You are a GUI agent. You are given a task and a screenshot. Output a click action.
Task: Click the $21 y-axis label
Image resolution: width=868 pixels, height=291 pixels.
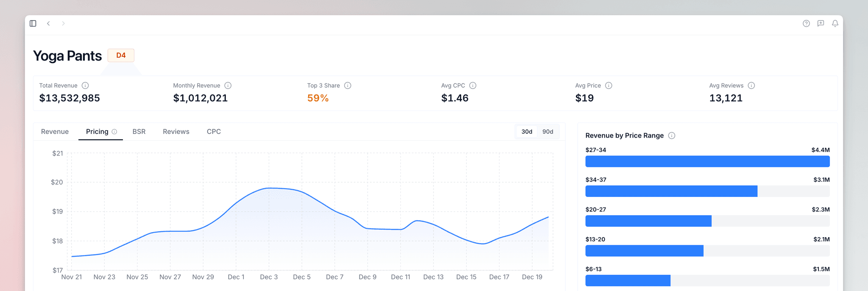(58, 153)
